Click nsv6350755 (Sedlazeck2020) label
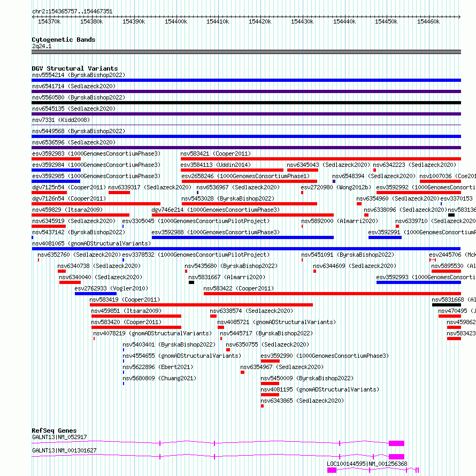This screenshot has height=476, width=476. (267, 344)
